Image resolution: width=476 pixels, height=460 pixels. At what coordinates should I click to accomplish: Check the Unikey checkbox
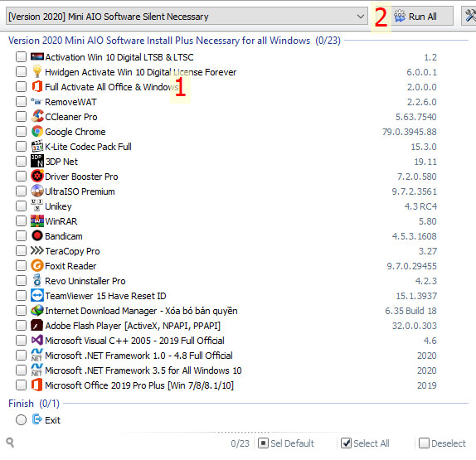tap(21, 206)
